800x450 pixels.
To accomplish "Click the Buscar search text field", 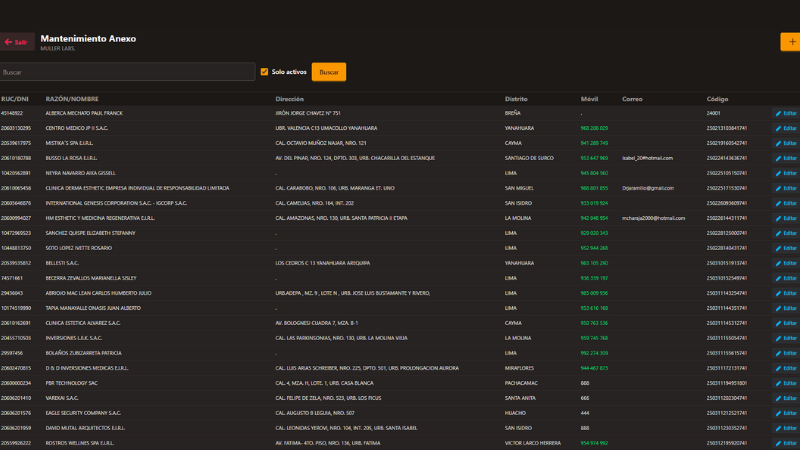I will point(127,72).
